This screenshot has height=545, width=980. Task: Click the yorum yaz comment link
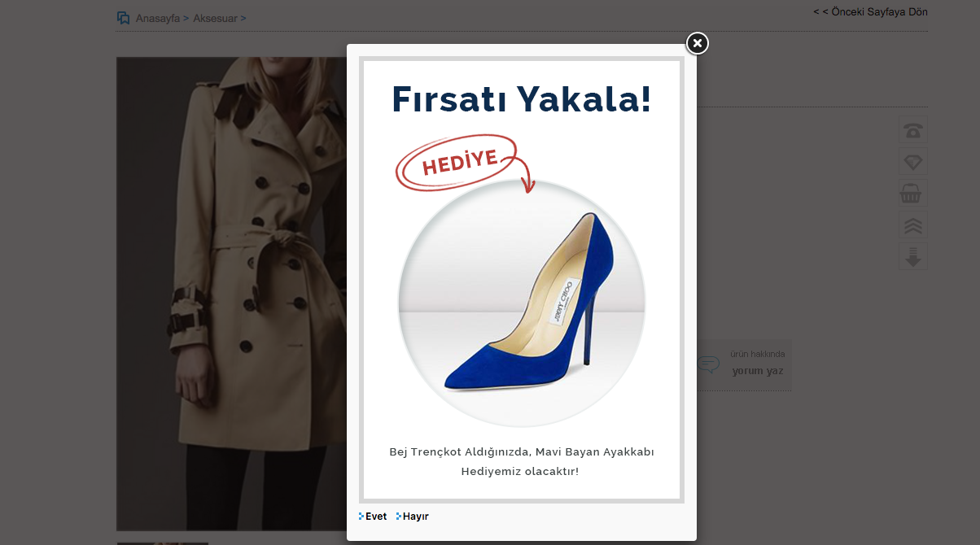tap(758, 371)
